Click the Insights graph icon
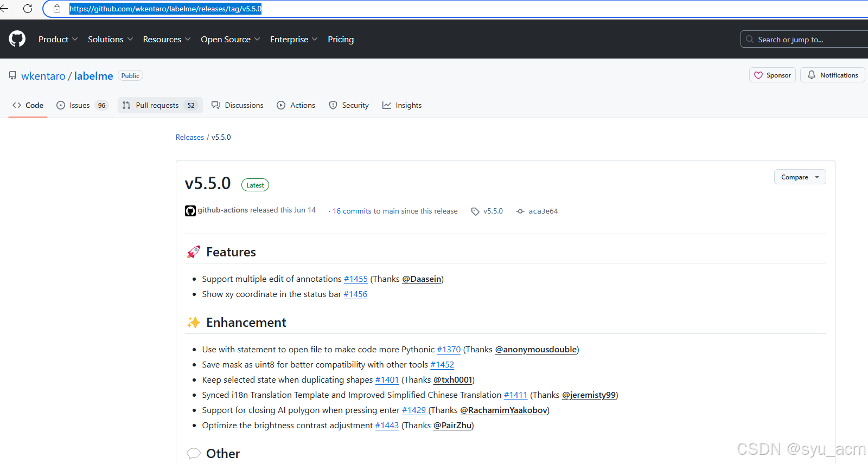This screenshot has width=868, height=464. 387,105
